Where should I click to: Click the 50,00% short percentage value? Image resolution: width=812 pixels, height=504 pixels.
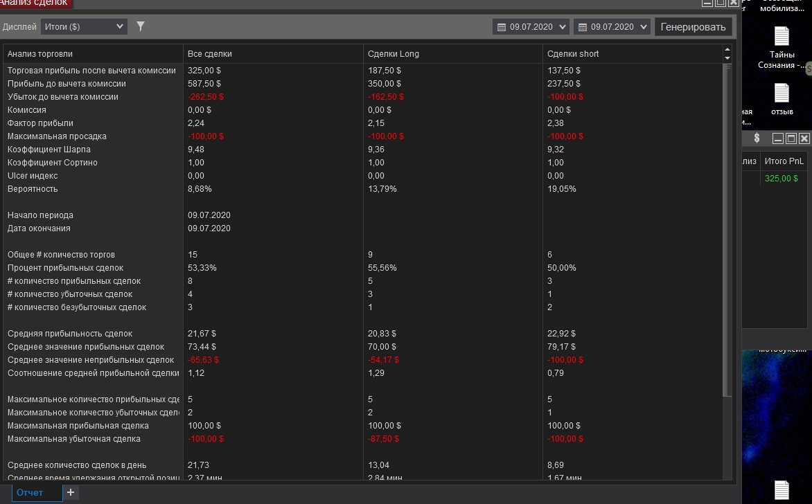[x=562, y=268]
